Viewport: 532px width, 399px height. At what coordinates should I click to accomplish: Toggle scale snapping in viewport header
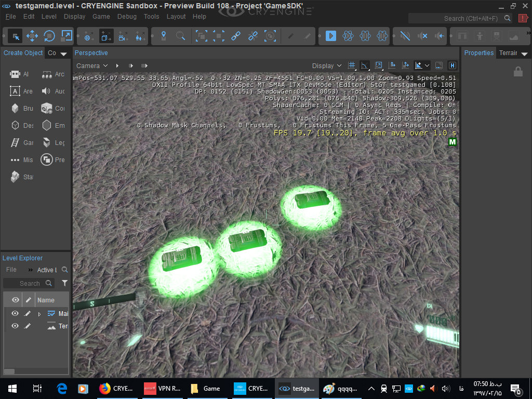point(379,65)
